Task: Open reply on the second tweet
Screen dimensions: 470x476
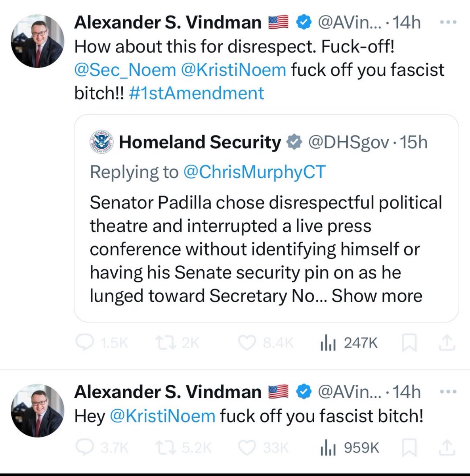Action: (84, 448)
